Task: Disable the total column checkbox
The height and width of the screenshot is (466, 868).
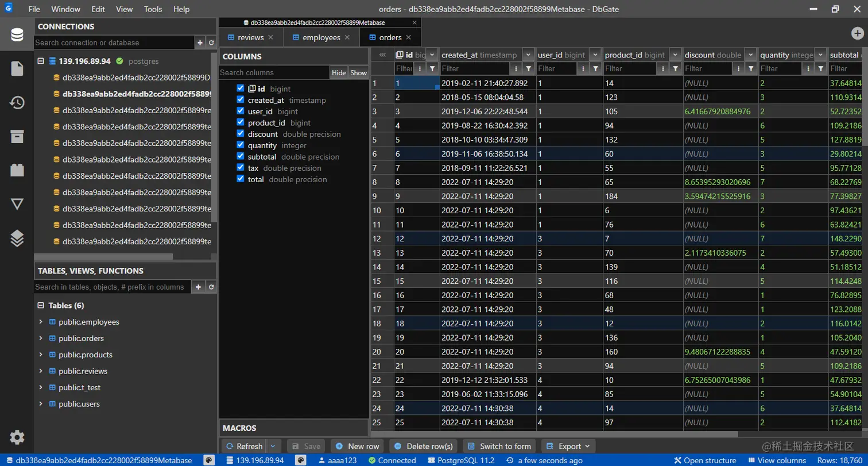Action: coord(241,179)
